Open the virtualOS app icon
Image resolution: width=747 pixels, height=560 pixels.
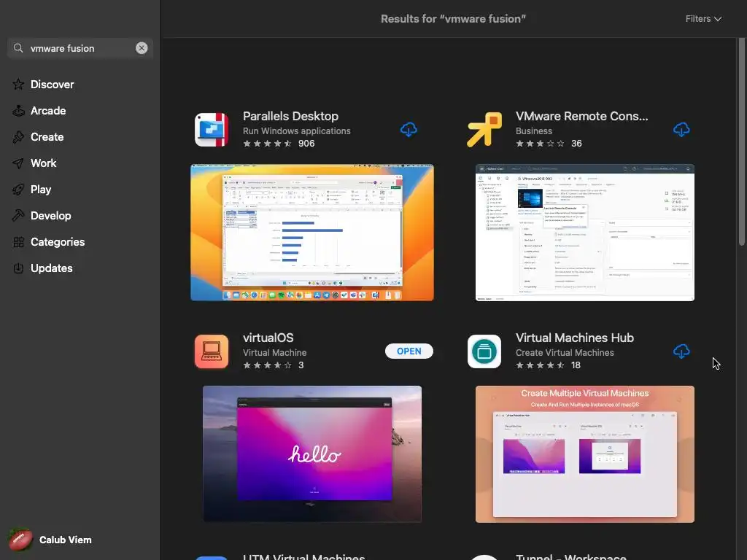[212, 351]
